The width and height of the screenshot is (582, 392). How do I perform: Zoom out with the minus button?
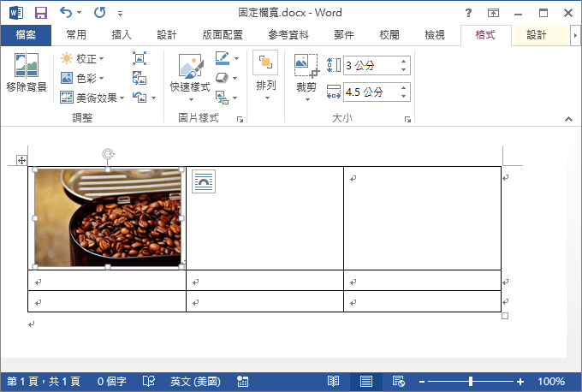click(x=422, y=382)
